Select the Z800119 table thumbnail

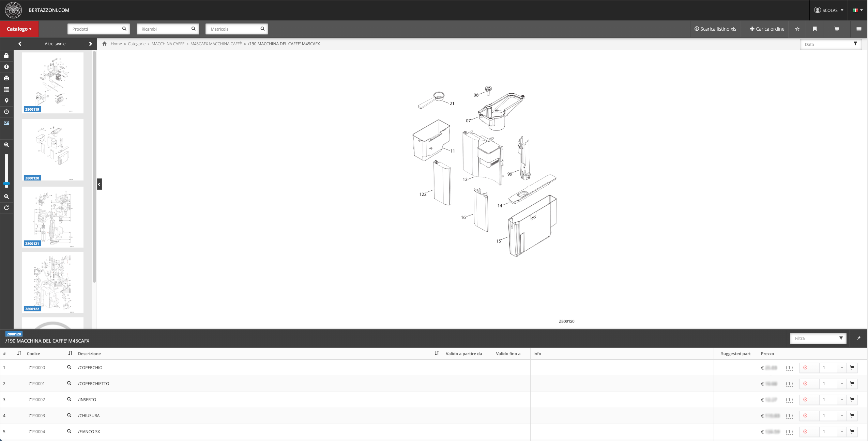tap(53, 83)
